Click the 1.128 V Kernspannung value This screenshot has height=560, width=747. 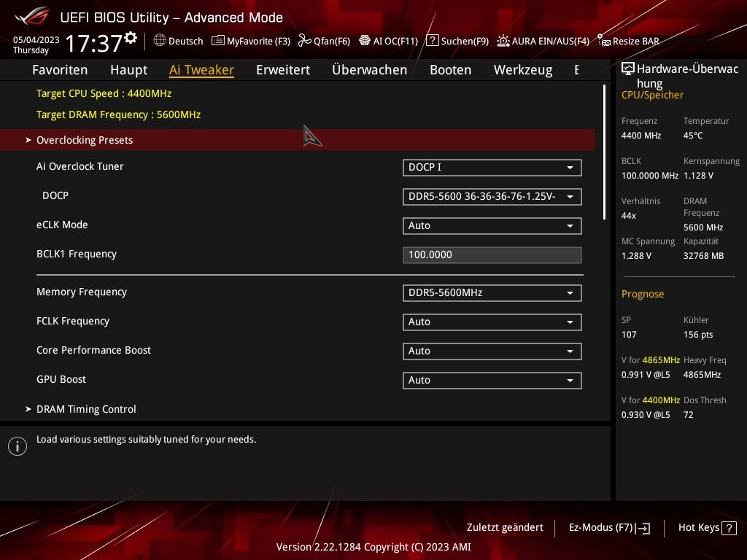click(x=698, y=176)
